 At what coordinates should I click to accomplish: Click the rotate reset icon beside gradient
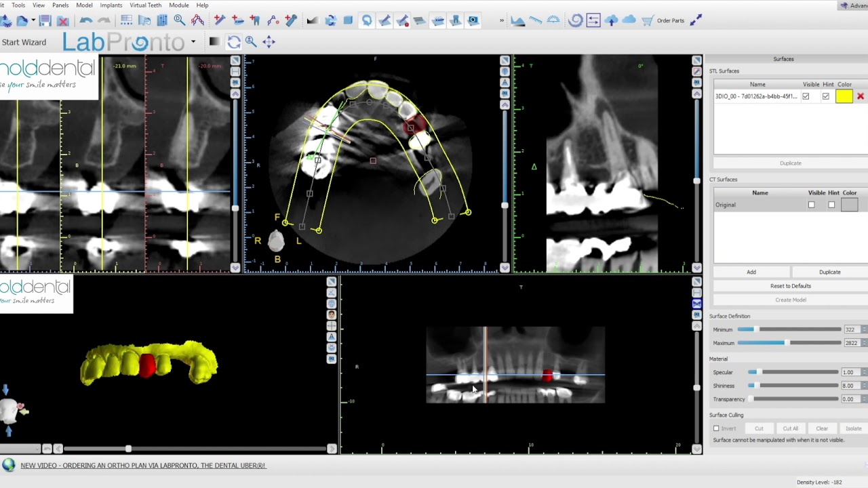[x=233, y=42]
